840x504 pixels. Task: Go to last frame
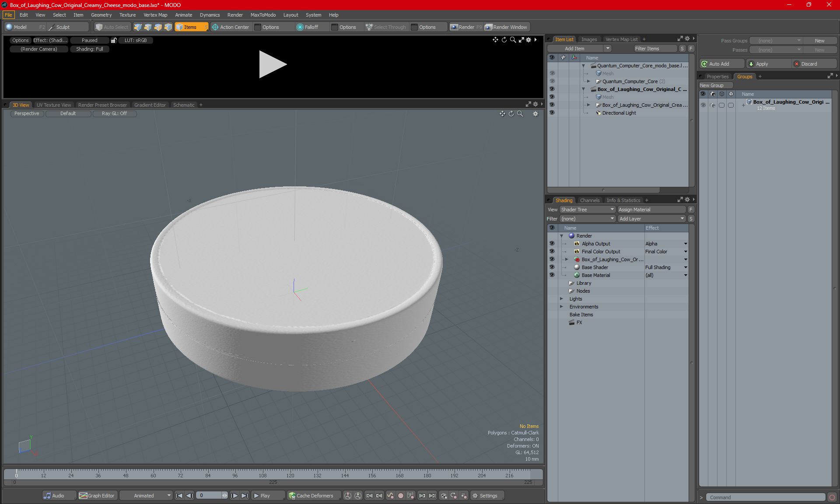click(x=245, y=496)
